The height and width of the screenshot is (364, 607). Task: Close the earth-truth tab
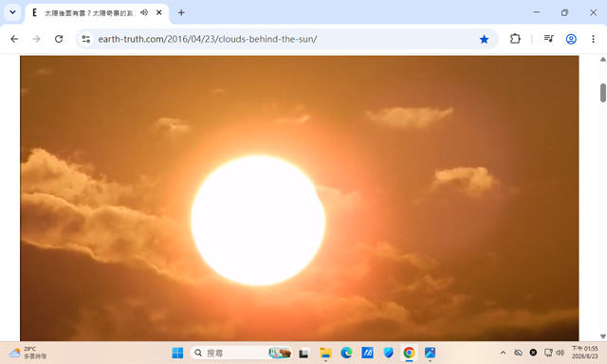158,12
